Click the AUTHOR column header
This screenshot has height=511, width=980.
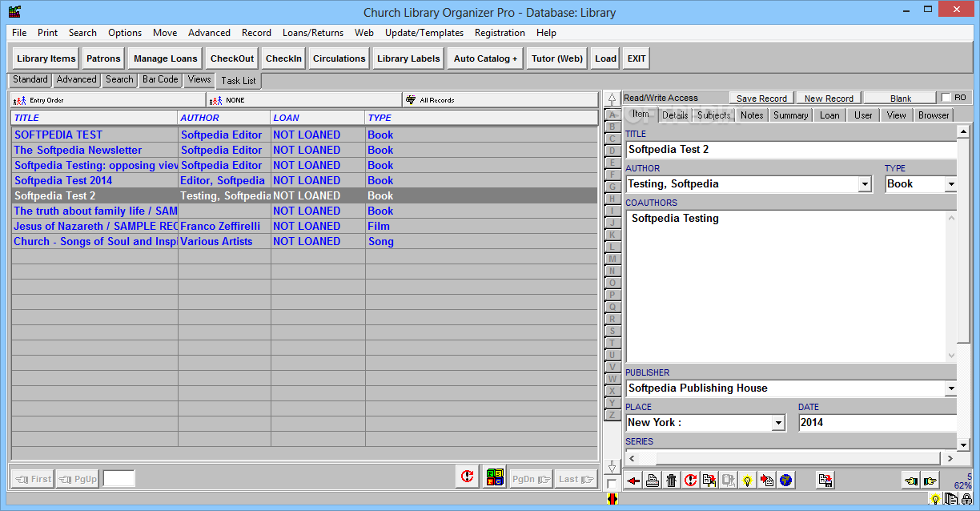click(224, 118)
